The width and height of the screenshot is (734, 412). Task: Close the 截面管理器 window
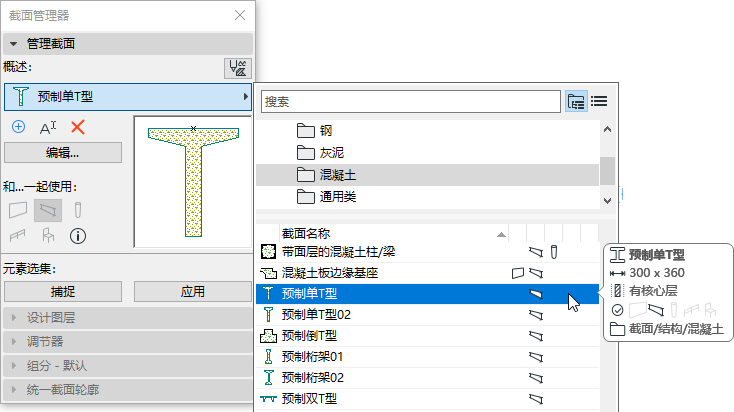click(240, 15)
